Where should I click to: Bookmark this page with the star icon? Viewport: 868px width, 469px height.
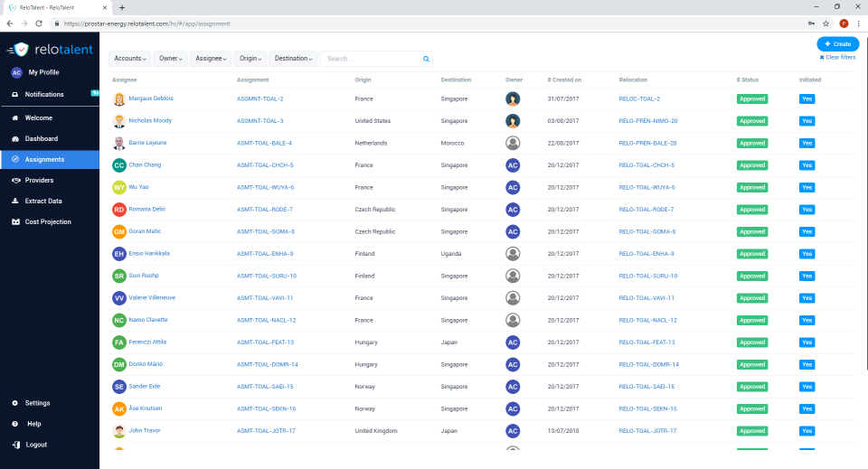pyautogui.click(x=826, y=23)
